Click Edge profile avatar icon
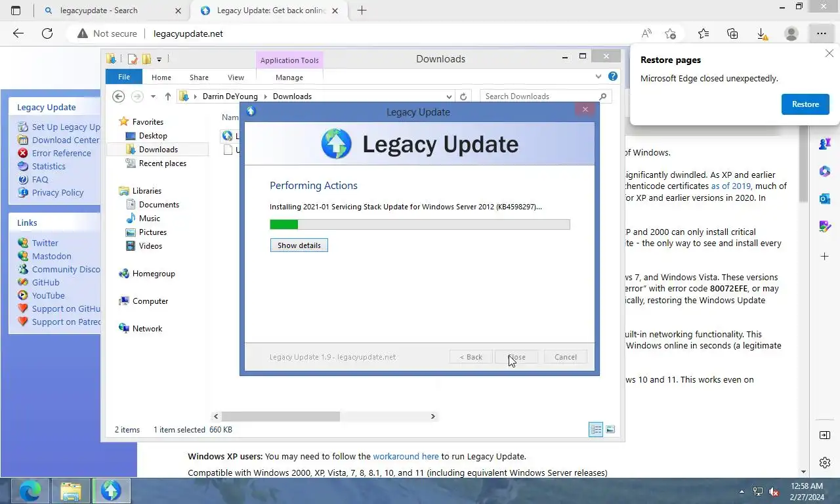The width and height of the screenshot is (840, 504). (x=791, y=33)
